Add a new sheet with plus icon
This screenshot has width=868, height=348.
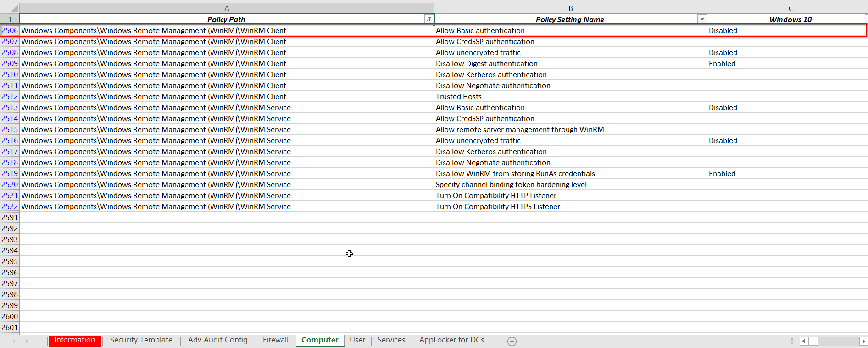[x=512, y=341]
